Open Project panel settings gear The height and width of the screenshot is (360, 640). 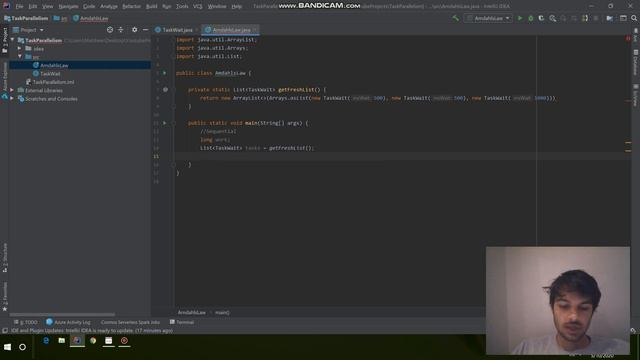point(134,30)
